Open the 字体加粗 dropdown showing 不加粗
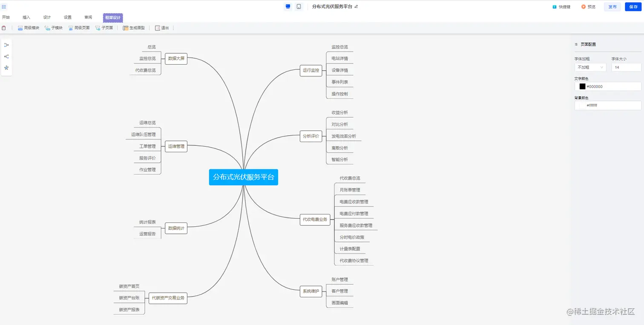This screenshot has height=325, width=644. 590,67
